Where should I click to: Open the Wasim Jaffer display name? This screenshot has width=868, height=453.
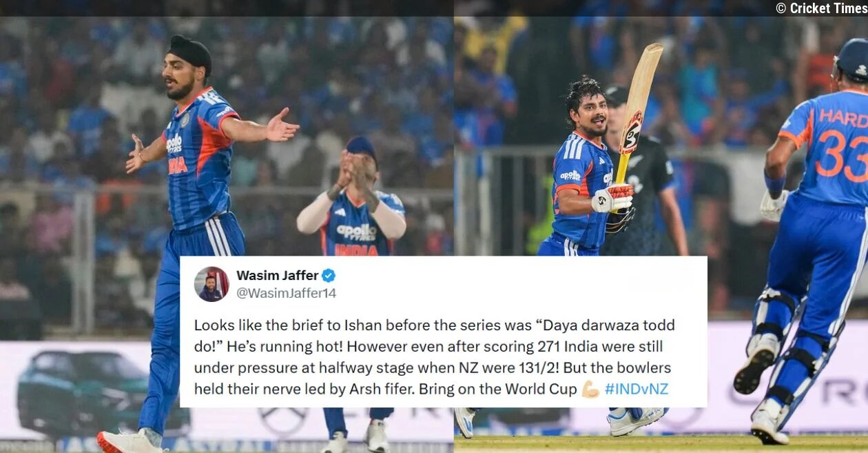[276, 275]
